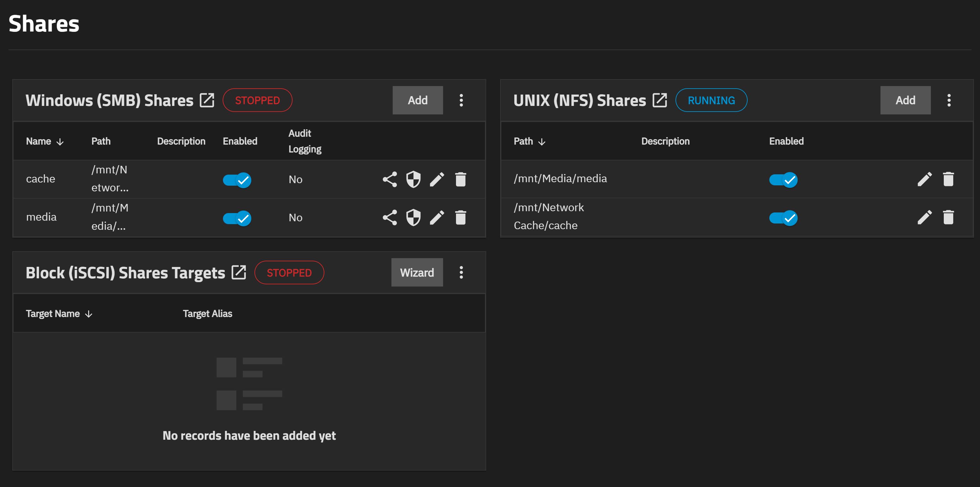Viewport: 980px width, 487px height.
Task: Edit the media SMB share
Action: tap(437, 217)
